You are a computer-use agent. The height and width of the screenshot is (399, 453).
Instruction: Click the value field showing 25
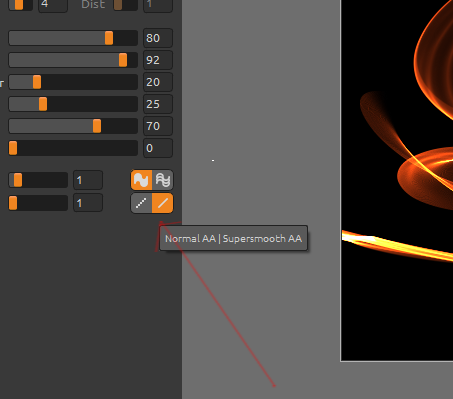(x=158, y=104)
